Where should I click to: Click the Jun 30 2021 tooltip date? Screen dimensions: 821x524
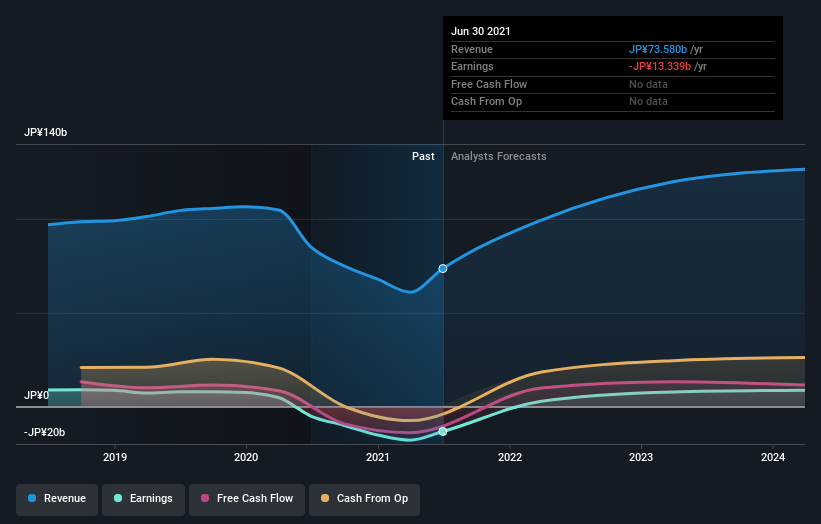tap(481, 31)
